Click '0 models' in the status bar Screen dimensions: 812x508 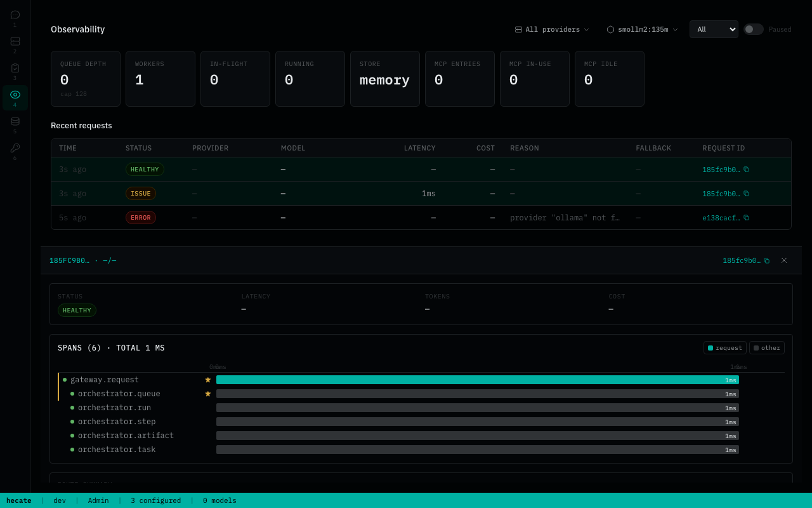(x=219, y=500)
